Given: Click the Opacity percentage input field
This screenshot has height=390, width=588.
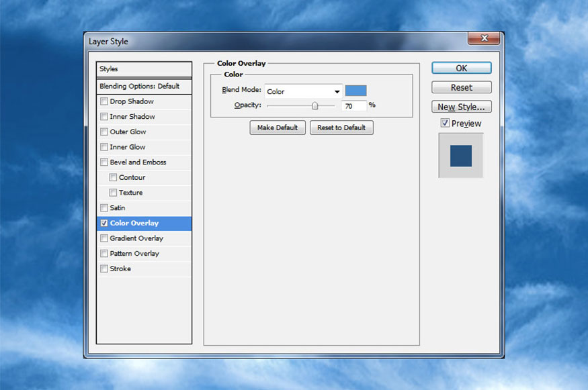Looking at the screenshot, I should 353,106.
